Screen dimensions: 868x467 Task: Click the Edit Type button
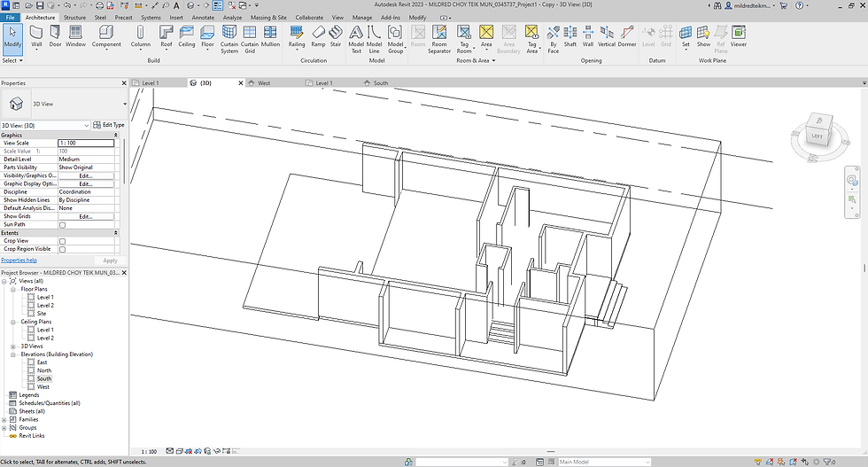tap(109, 125)
